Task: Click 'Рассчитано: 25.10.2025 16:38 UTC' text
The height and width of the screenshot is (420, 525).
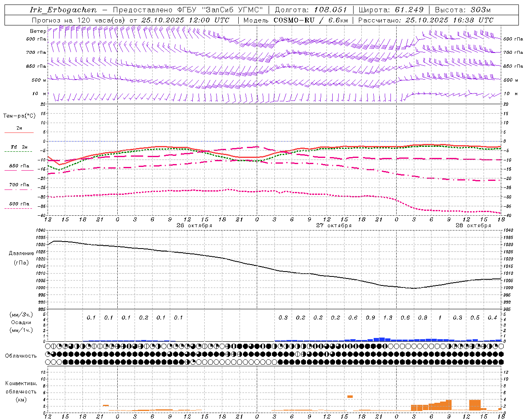Action: click(x=426, y=20)
